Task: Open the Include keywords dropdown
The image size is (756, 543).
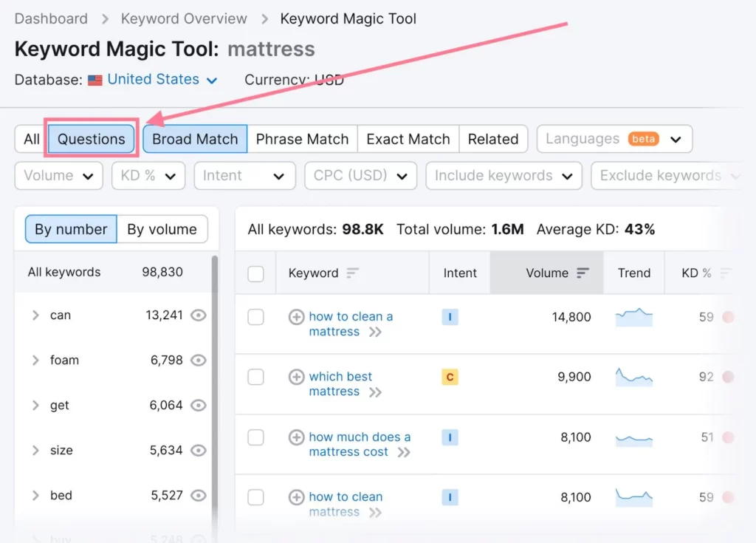Action: coord(504,176)
